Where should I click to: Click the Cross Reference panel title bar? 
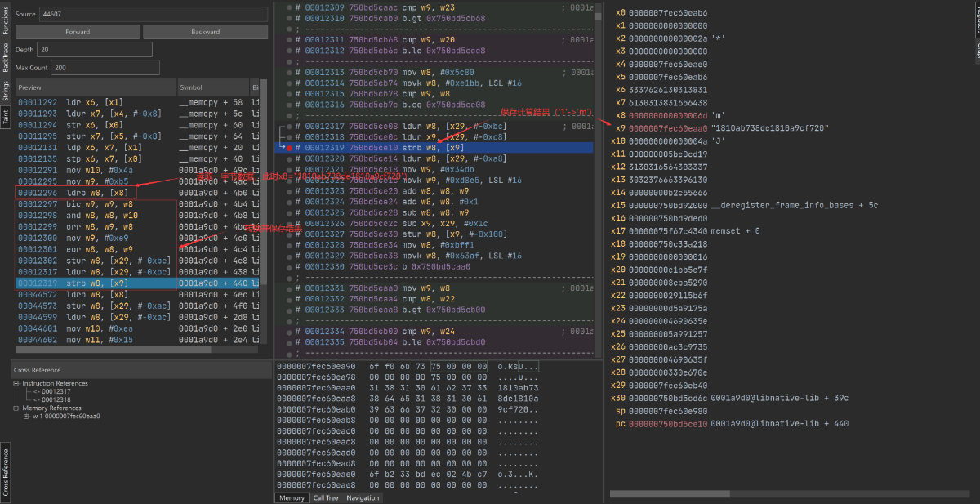pos(142,370)
